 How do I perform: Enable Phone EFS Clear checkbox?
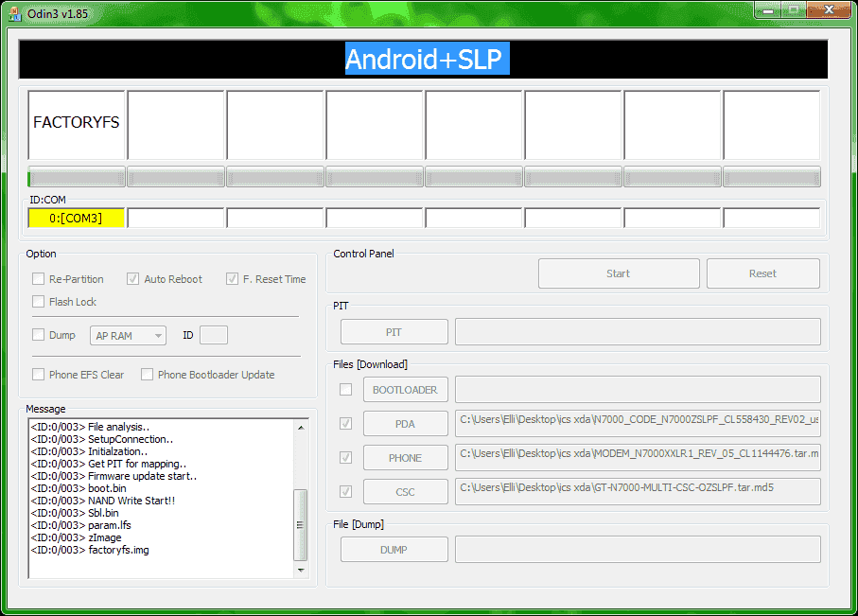38,375
